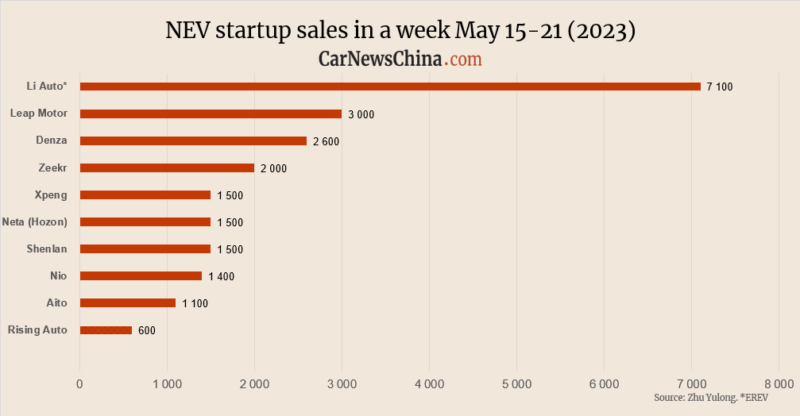
Task: Click the Leap Motor bar
Action: coord(211,114)
